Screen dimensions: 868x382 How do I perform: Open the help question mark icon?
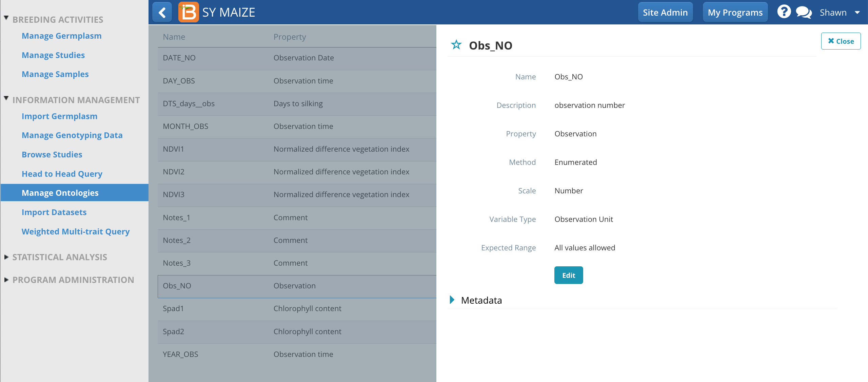point(784,12)
